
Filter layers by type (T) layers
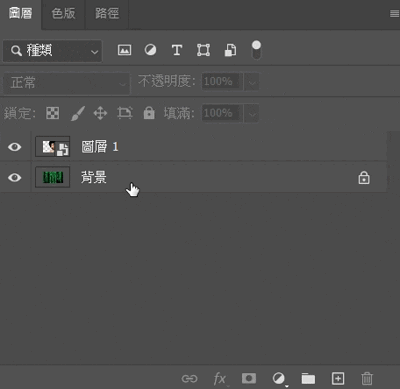(177, 50)
